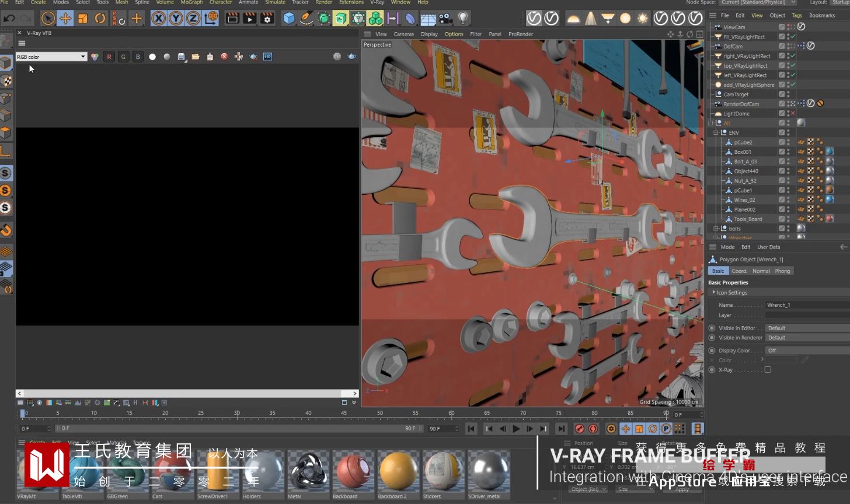Open the RGB color channel dropdown
This screenshot has height=504, width=850.
[51, 57]
